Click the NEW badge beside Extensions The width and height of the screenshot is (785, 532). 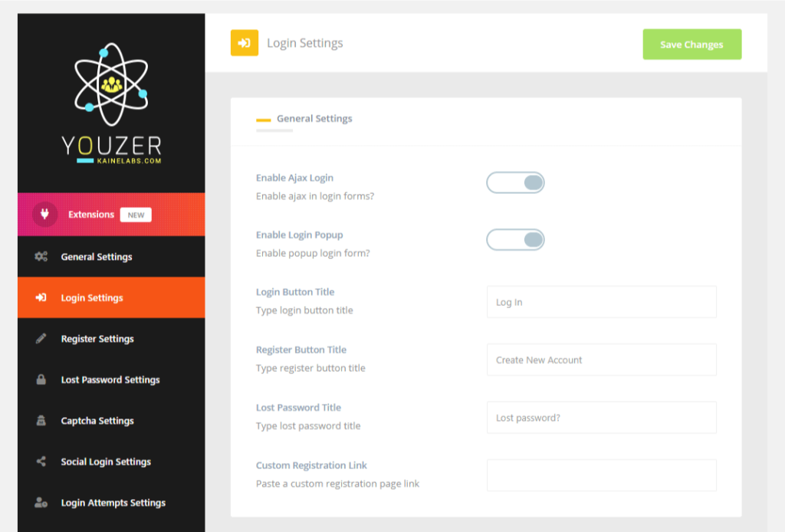click(136, 215)
